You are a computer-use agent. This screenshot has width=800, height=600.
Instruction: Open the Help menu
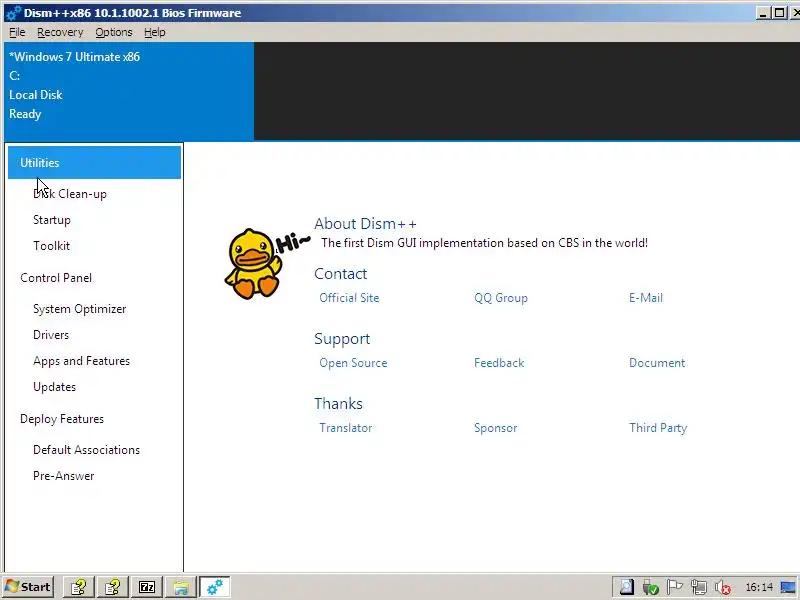click(155, 32)
